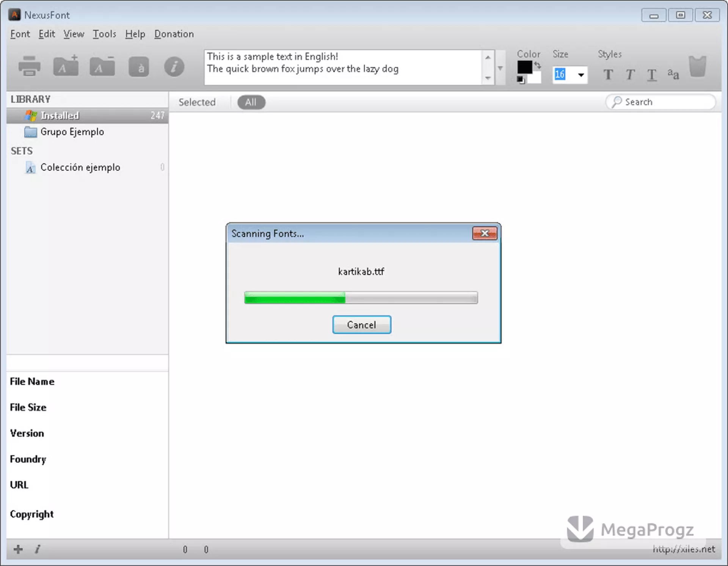Screen dimensions: 728x566
Task: Click the Colección ejemplo set icon
Action: 30,168
